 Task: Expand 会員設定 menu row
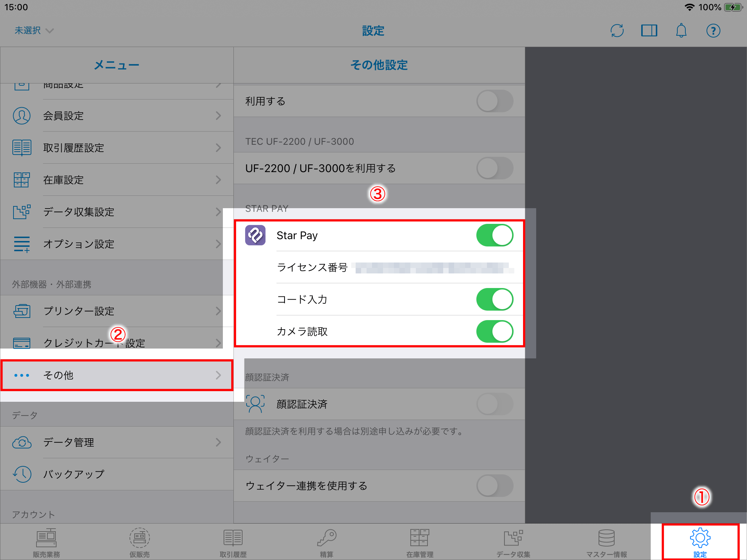[x=117, y=116]
